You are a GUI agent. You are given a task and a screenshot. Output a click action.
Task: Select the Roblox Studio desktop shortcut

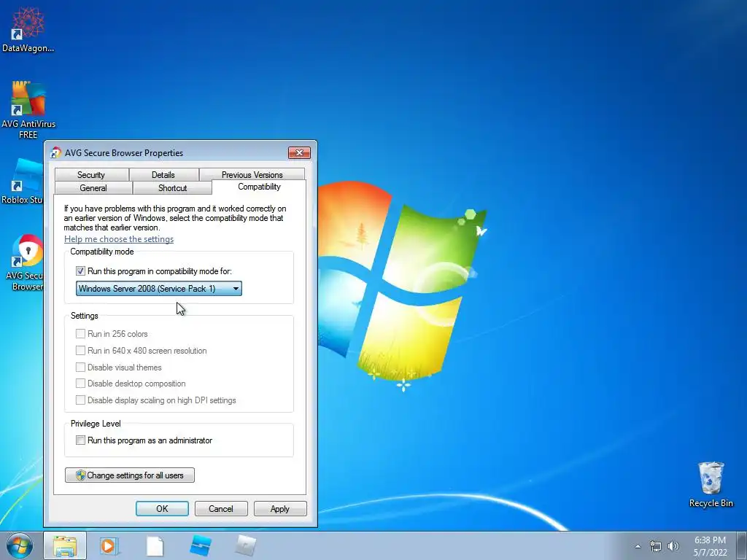coord(22,182)
